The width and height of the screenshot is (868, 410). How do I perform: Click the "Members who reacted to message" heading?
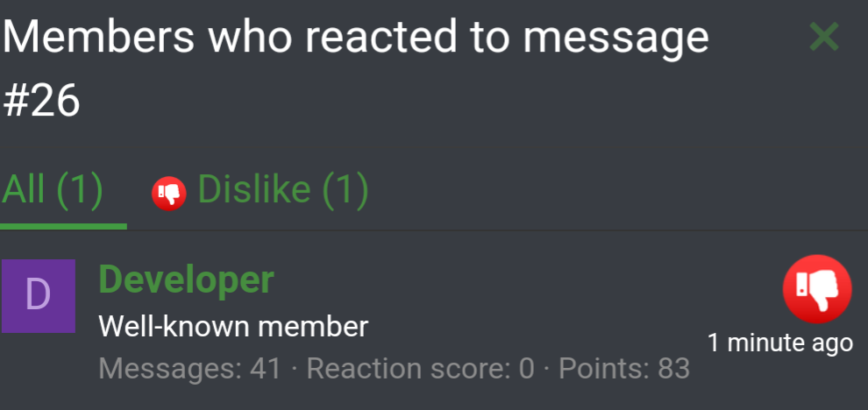click(355, 37)
